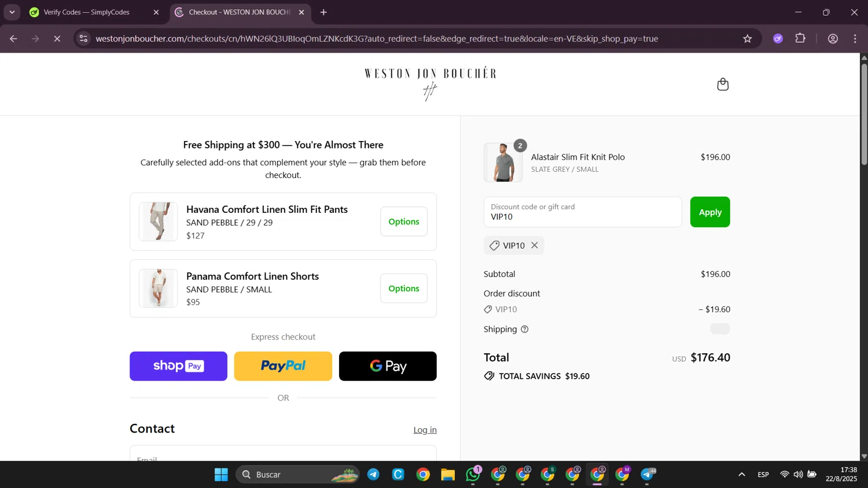
Task: Open WhatsApp from the taskbar
Action: [x=473, y=475]
